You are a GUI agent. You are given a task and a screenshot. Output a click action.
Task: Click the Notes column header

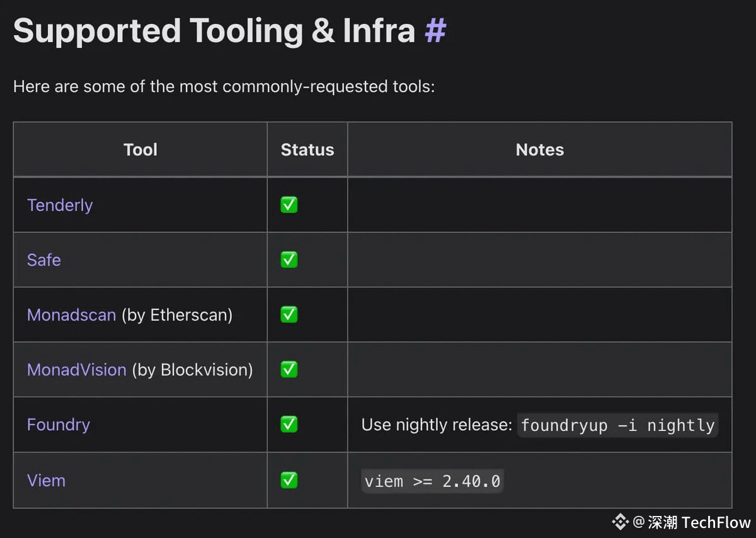pos(539,150)
